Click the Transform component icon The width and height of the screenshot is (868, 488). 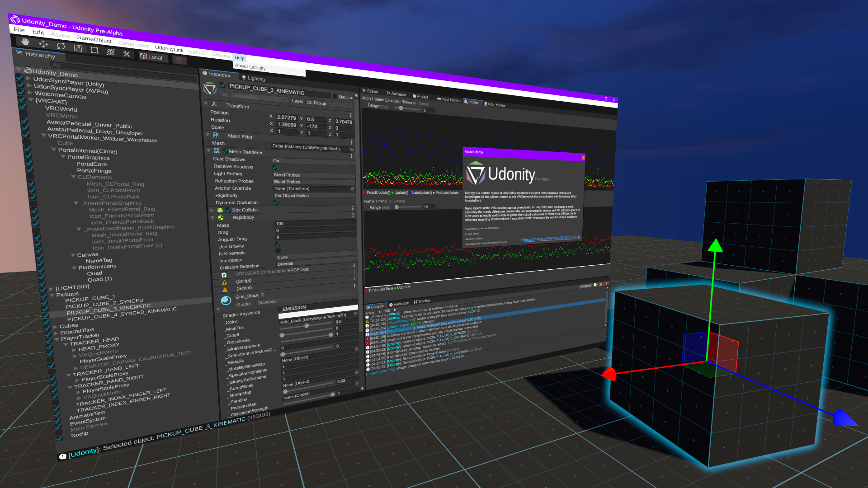point(214,104)
